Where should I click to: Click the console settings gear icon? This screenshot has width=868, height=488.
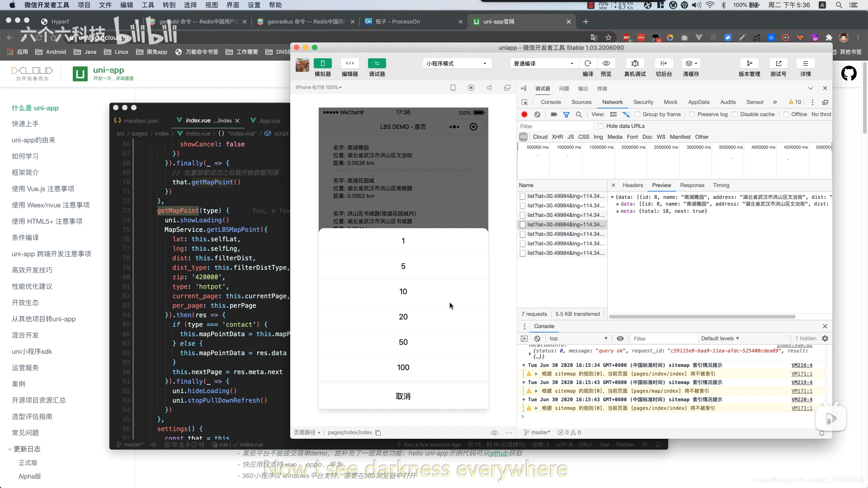[825, 338]
